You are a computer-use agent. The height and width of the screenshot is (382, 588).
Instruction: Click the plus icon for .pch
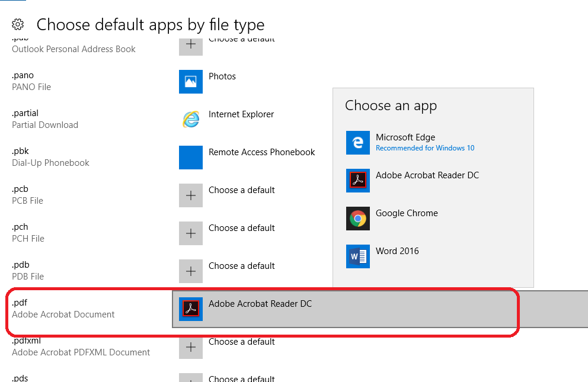191,233
